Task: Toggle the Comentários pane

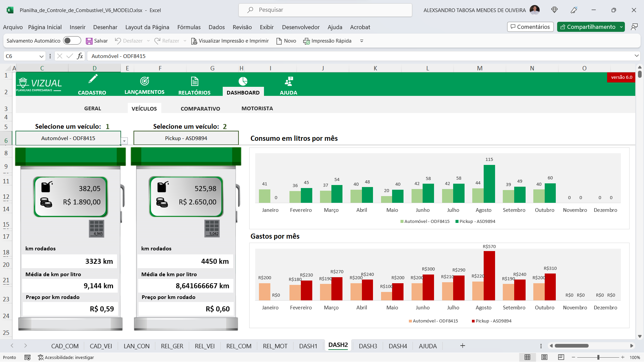Action: click(x=530, y=26)
